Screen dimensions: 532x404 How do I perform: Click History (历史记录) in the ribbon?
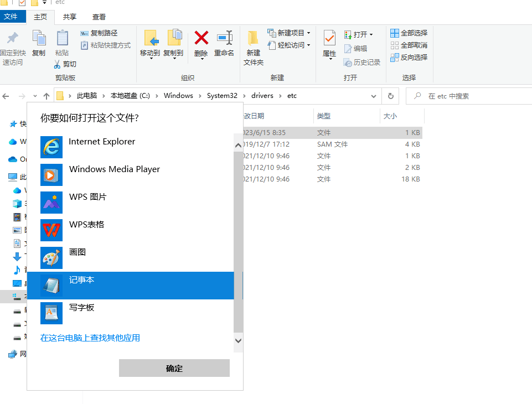[x=362, y=63]
